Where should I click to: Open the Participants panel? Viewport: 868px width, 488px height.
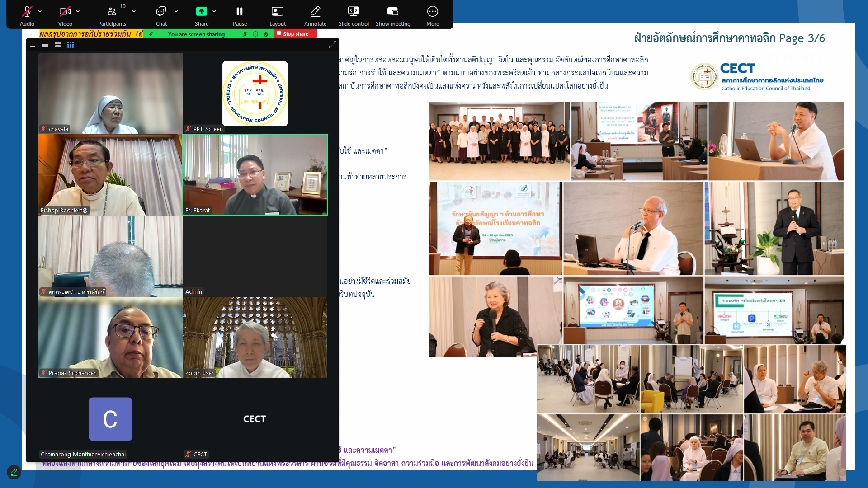point(112,12)
